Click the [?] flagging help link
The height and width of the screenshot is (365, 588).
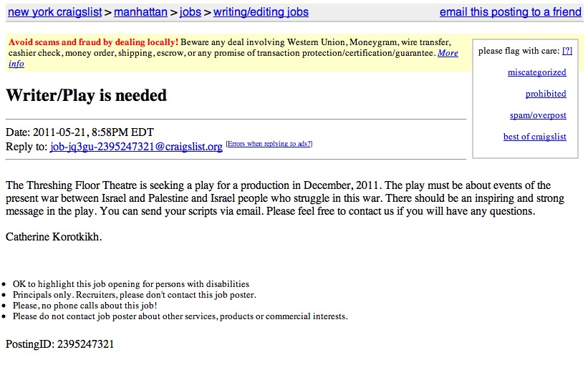(x=567, y=51)
